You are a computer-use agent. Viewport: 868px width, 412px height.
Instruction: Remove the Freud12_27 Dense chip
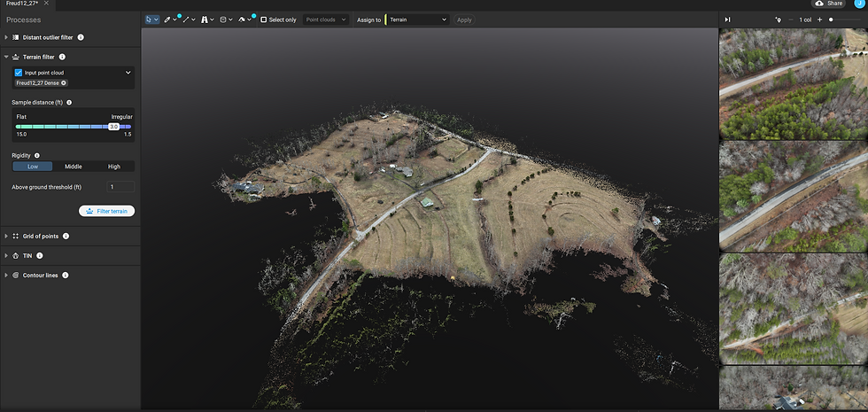pyautogui.click(x=64, y=83)
